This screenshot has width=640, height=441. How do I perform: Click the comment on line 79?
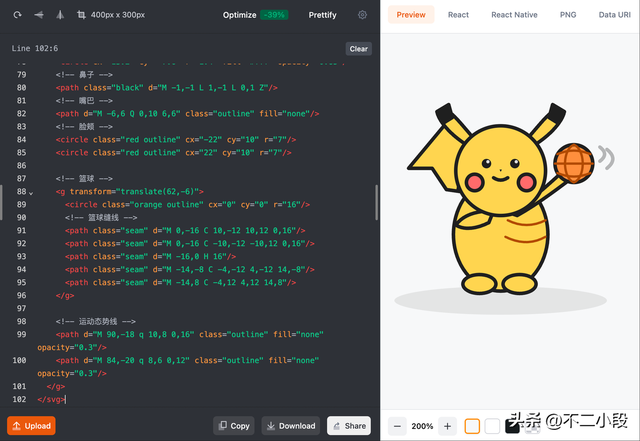coord(84,75)
